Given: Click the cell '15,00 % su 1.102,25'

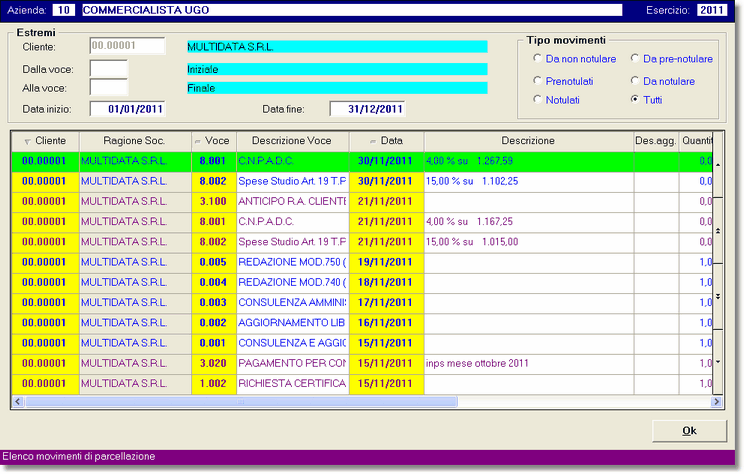Looking at the screenshot, I should pyautogui.click(x=529, y=182).
